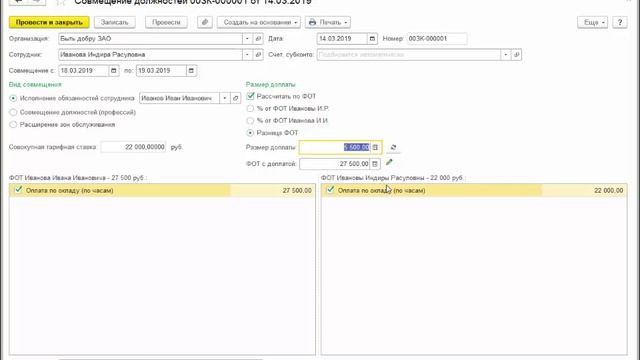Expand the Иванов Иван Иванович dropdown

224,98
